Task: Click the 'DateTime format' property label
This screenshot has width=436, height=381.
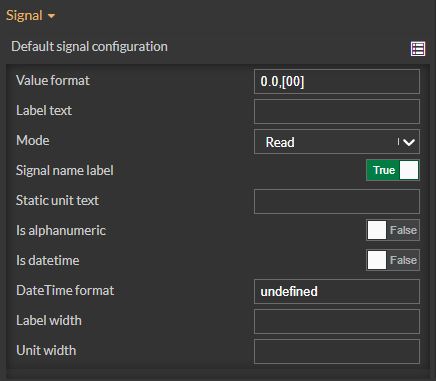Action: [x=65, y=290]
